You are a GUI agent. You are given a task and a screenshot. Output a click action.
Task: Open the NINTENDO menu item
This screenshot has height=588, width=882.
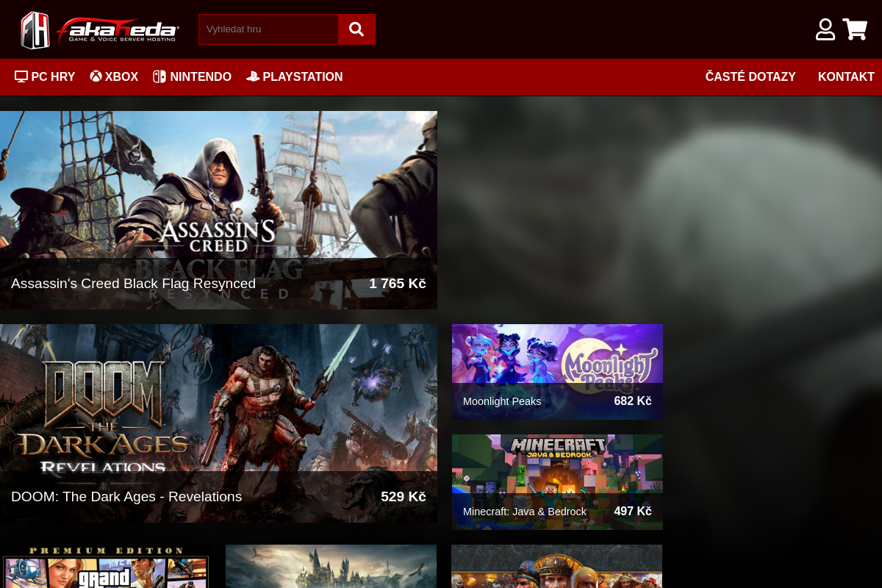[x=192, y=76]
